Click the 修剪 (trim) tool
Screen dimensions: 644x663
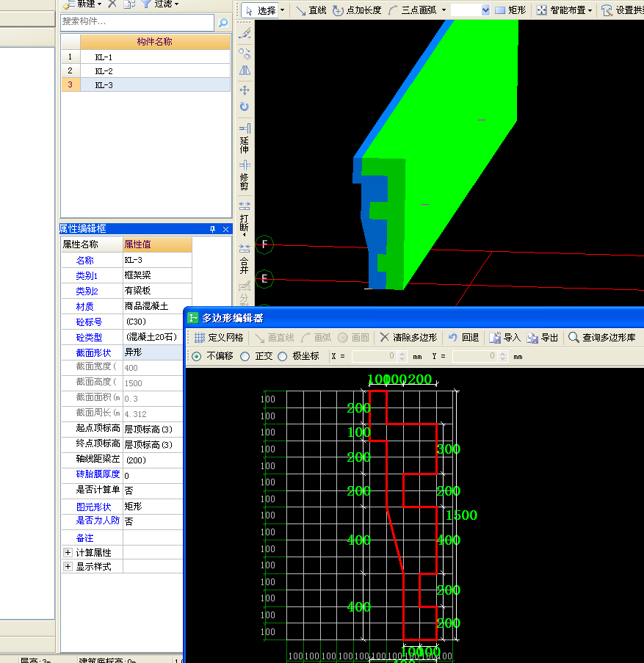245,175
